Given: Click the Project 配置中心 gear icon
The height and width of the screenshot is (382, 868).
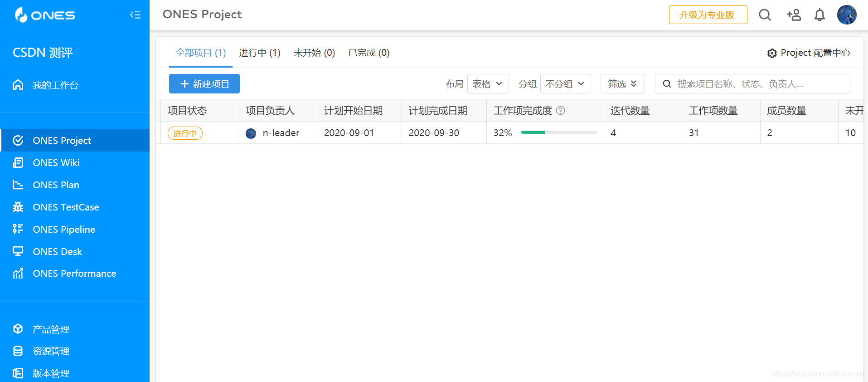Looking at the screenshot, I should (772, 53).
